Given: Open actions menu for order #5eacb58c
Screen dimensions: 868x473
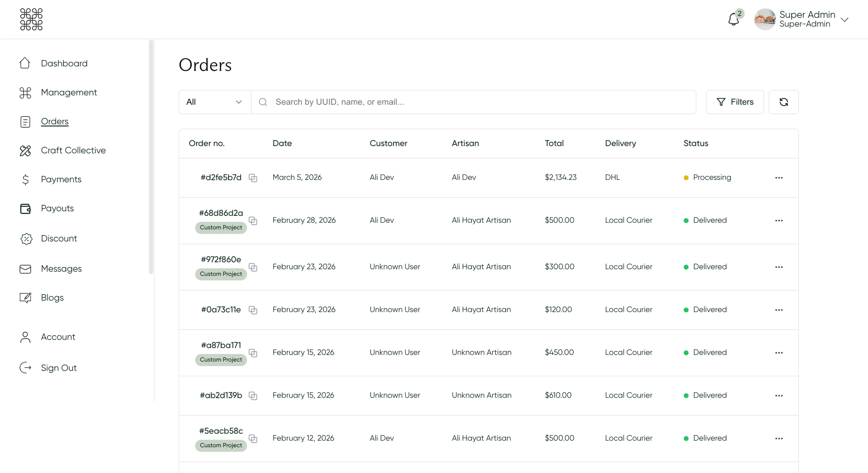Looking at the screenshot, I should tap(779, 438).
